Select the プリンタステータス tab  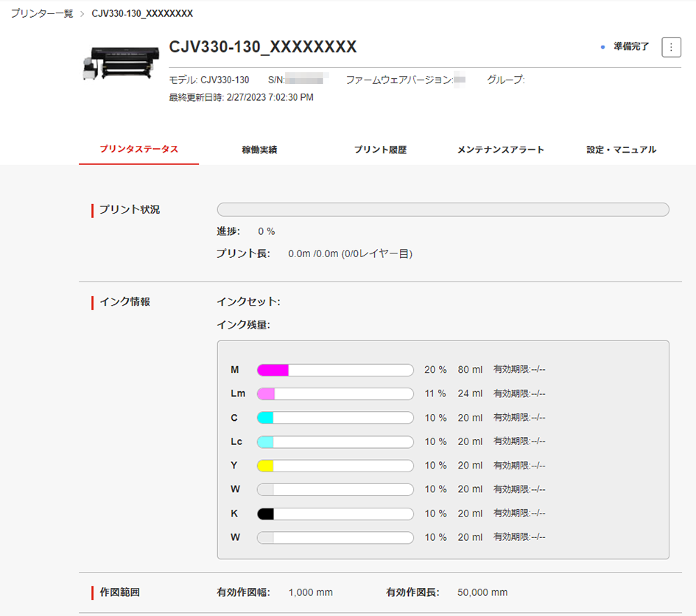pyautogui.click(x=138, y=150)
